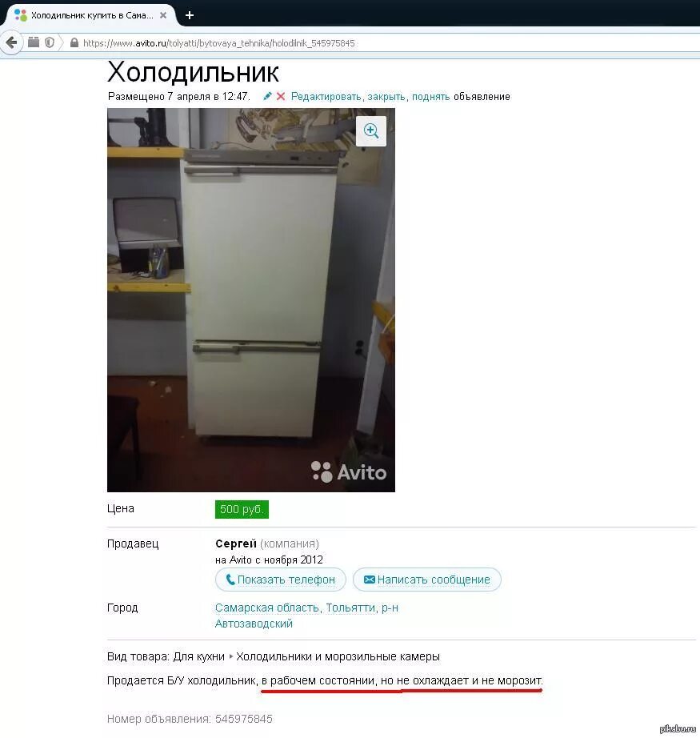
Task: Click the folder icon beside back arrow
Action: pyautogui.click(x=34, y=42)
